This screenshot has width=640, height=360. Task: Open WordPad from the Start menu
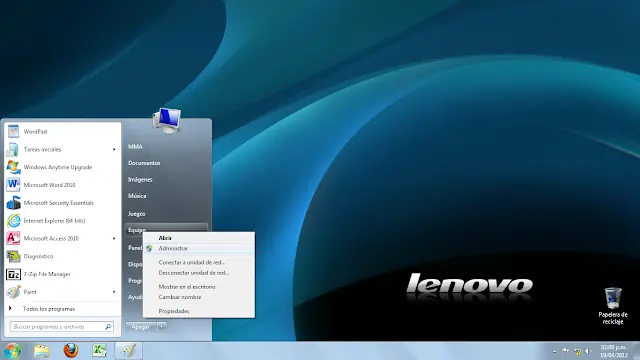(x=63, y=131)
